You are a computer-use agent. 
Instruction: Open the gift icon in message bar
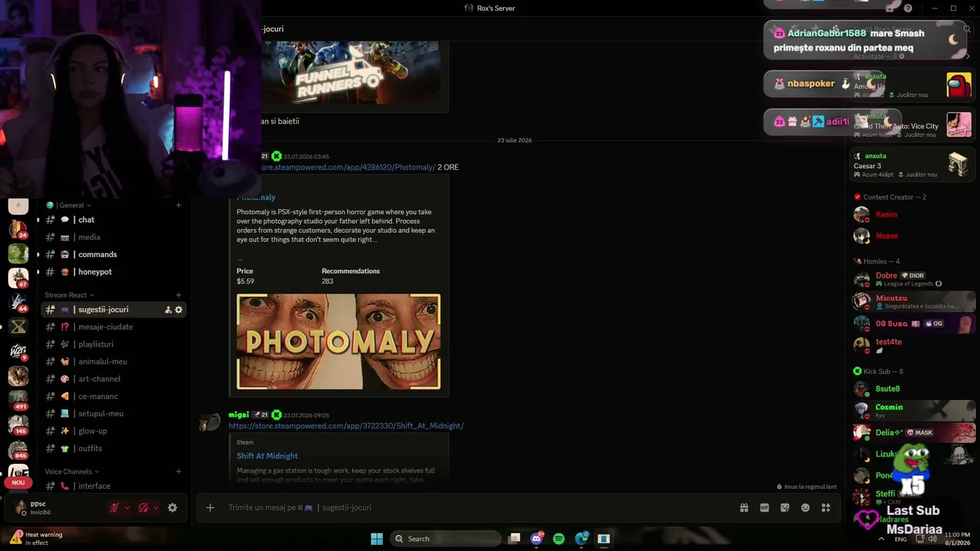pos(743,507)
